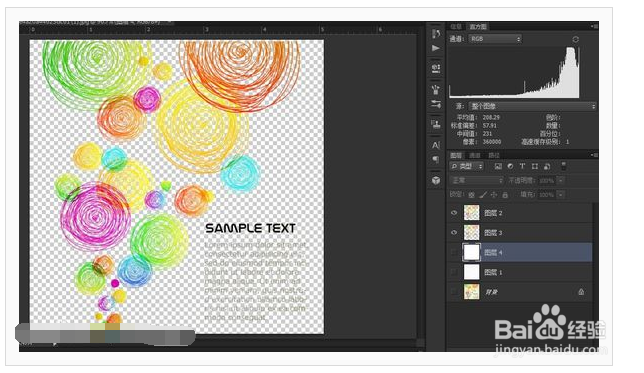Open the layer blend mode dropdown
The height and width of the screenshot is (373, 644).
(x=477, y=180)
